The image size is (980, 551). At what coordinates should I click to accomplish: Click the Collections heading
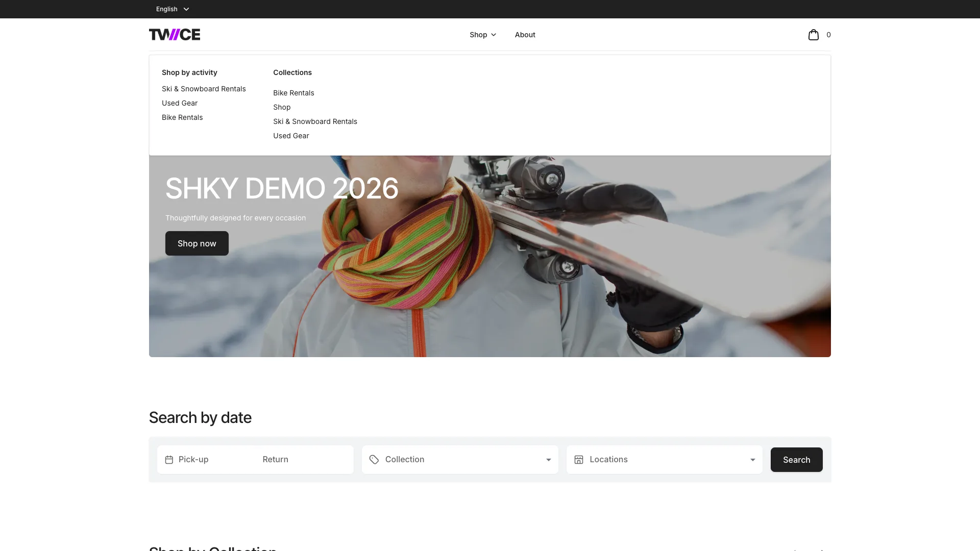point(292,72)
